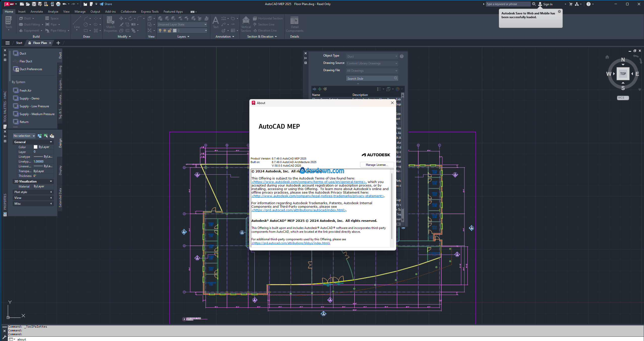Toggle auto-hide on Properties palette
This screenshot has height=341, width=644.
pyautogui.click(x=5, y=136)
